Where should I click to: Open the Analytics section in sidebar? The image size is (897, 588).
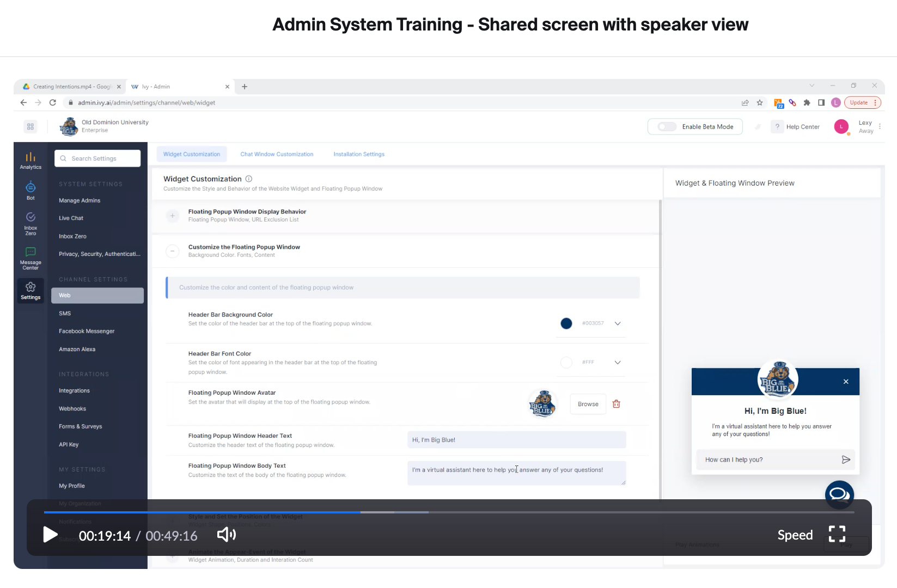click(30, 161)
